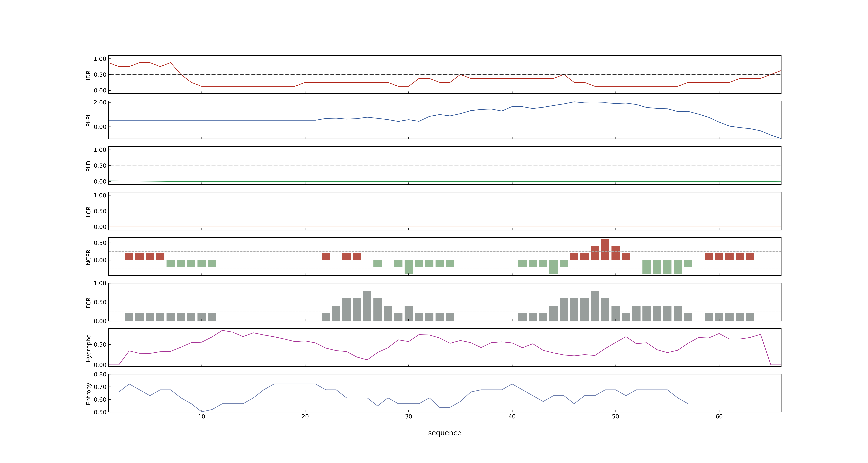
Task: Click the Pi-Pi axis label
Action: [88, 120]
